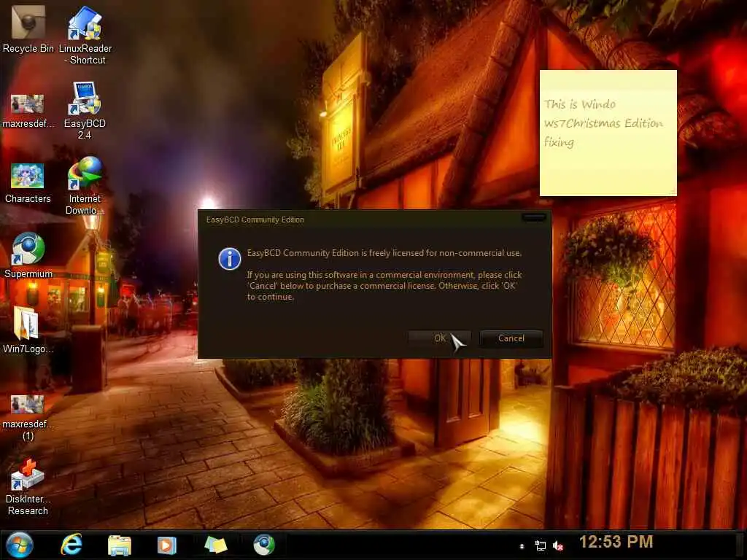Select the maxresdef (1) image file
The height and width of the screenshot is (560, 747).
28,417
